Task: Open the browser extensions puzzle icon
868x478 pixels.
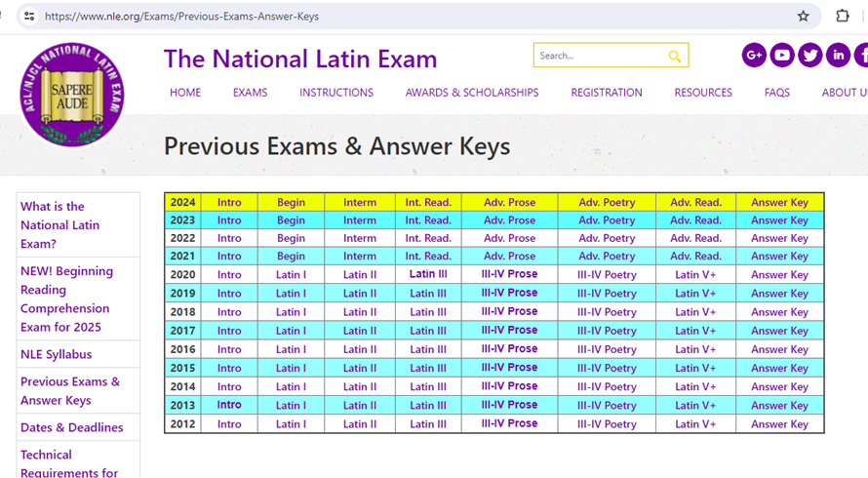Action: click(843, 16)
